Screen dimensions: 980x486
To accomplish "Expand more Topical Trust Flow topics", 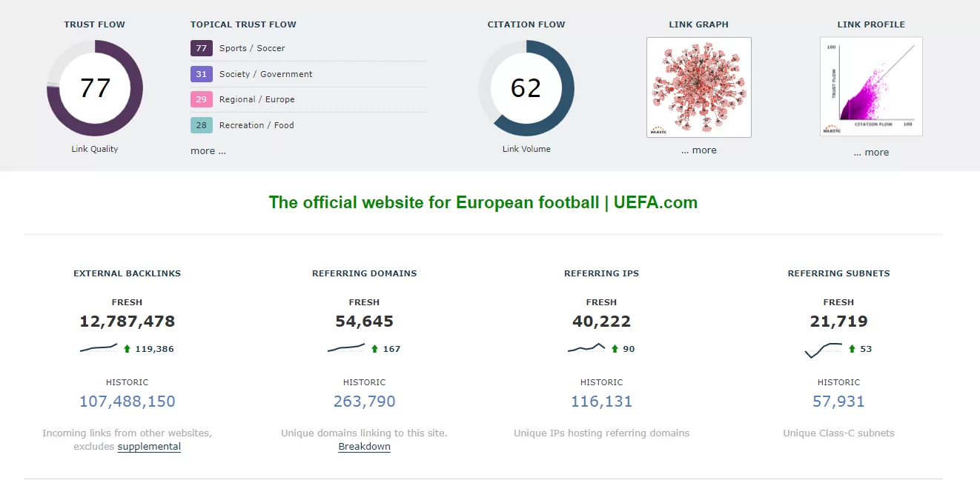I will 208,151.
